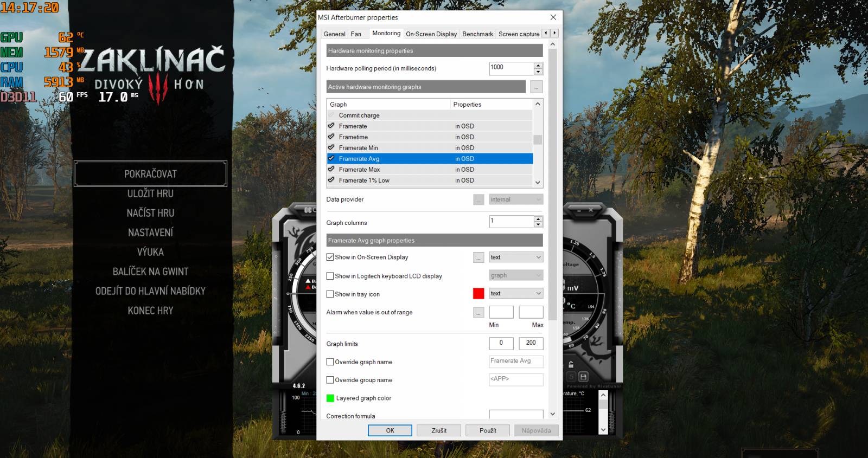Select the Monitoring tab
Screen dimensions: 868x458
pos(386,33)
